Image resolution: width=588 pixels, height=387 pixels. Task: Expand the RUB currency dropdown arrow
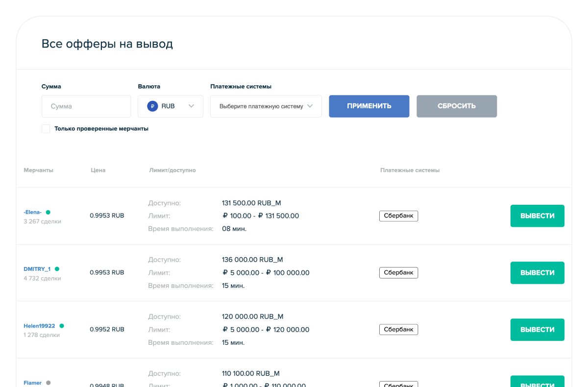pos(191,106)
